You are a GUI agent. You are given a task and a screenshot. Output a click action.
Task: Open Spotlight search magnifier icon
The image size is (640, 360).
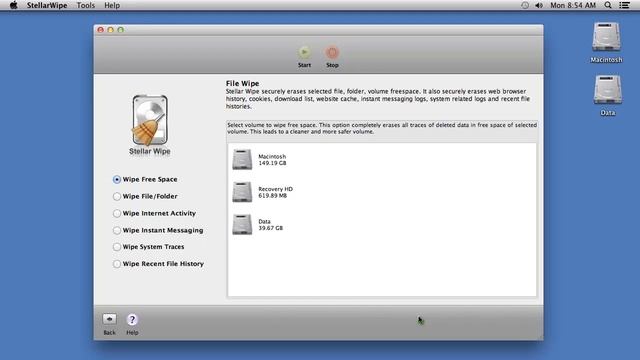608,5
